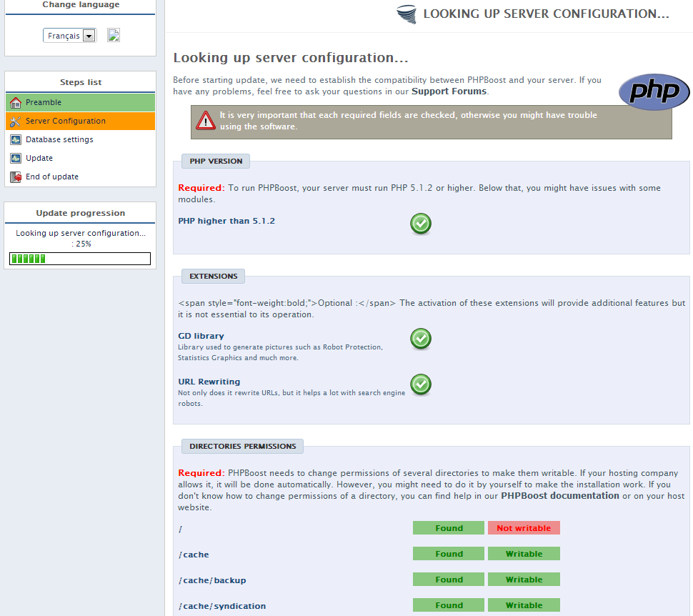The width and height of the screenshot is (693, 616).
Task: Click the PHP logo image
Action: (654, 92)
